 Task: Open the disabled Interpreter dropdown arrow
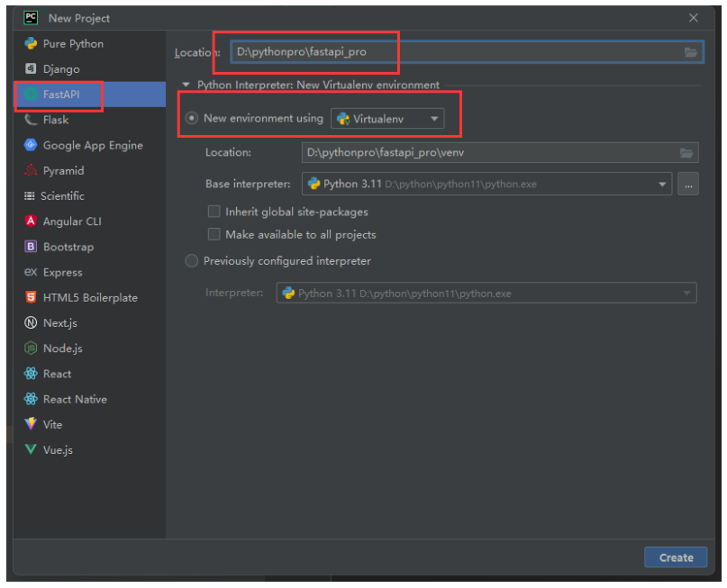tap(686, 294)
